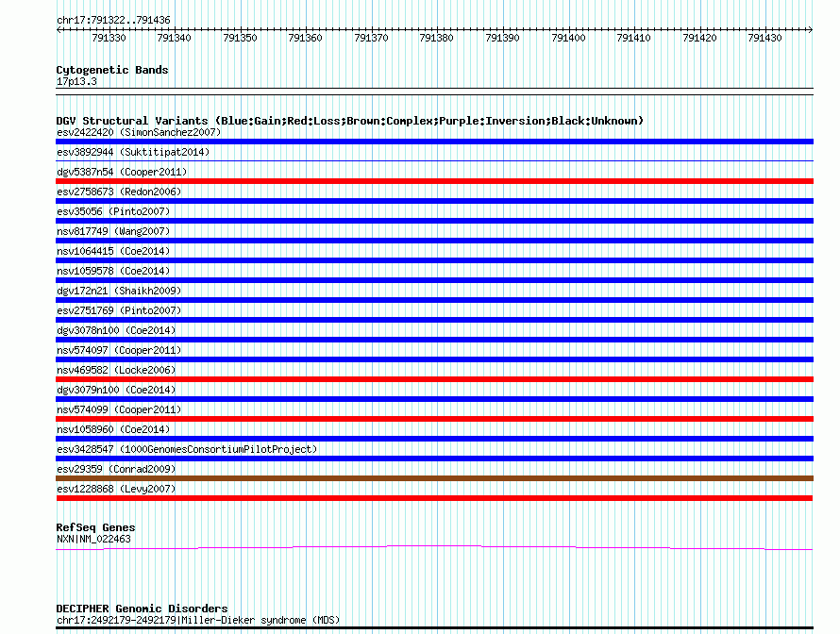840x634 pixels.
Task: Select the dgv5387n54 Cooper2011 red loss bar
Action: (434, 181)
